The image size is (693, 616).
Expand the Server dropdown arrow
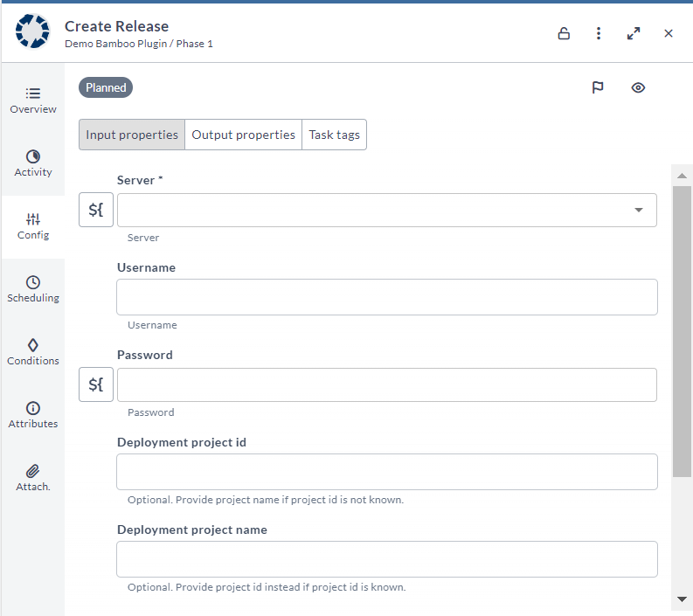(638, 210)
